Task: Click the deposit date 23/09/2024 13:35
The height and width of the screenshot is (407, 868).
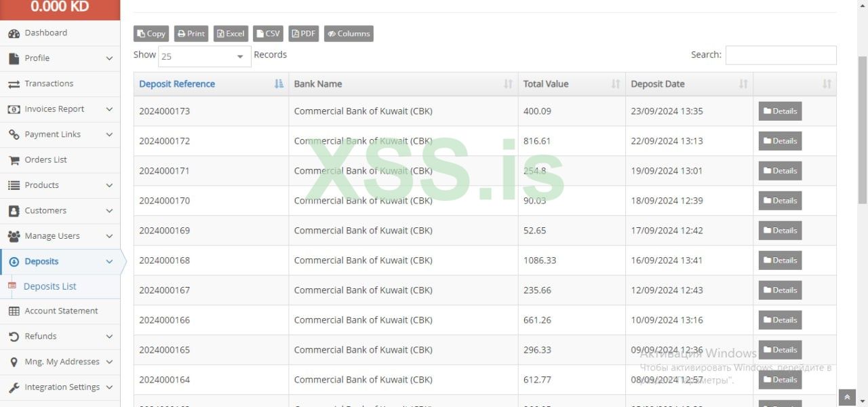Action: (667, 111)
